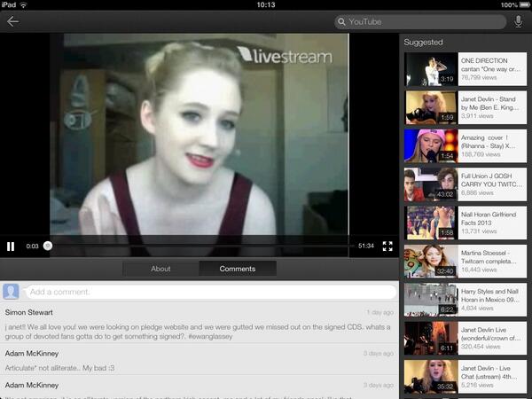Screen dimensions: 532x399
Task: Tap the back arrow icon
Action: (12, 21)
